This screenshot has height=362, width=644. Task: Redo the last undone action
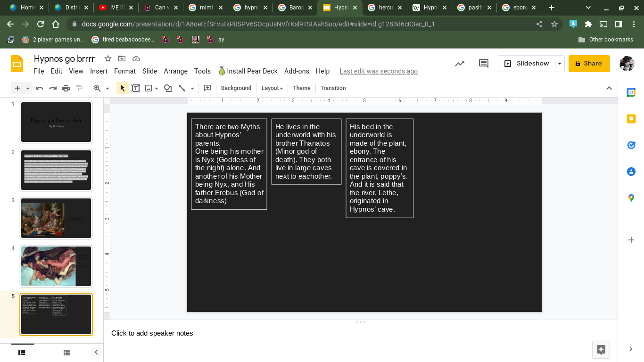point(53,88)
